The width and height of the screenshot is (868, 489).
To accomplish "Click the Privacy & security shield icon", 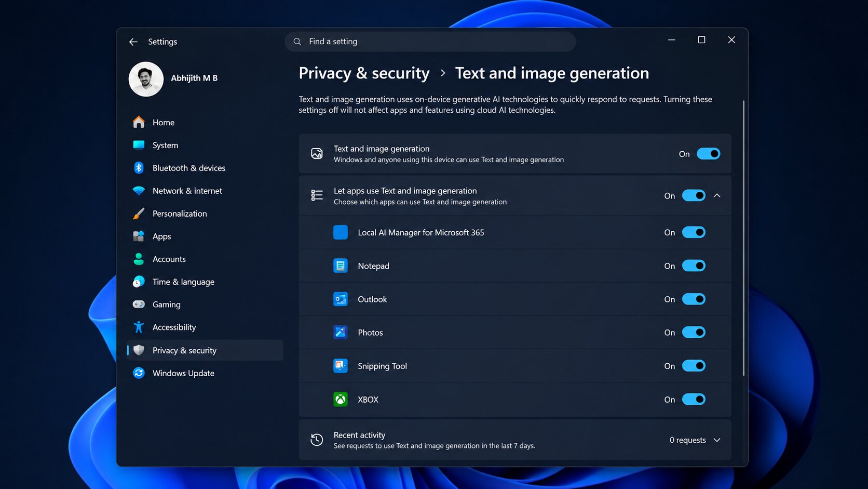I will click(x=139, y=350).
